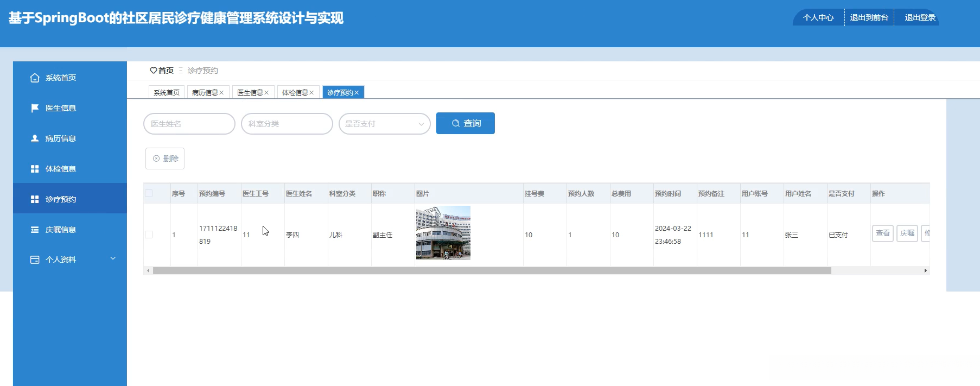Open 系统首页 in the sidebar
The width and height of the screenshot is (980, 386).
point(70,78)
